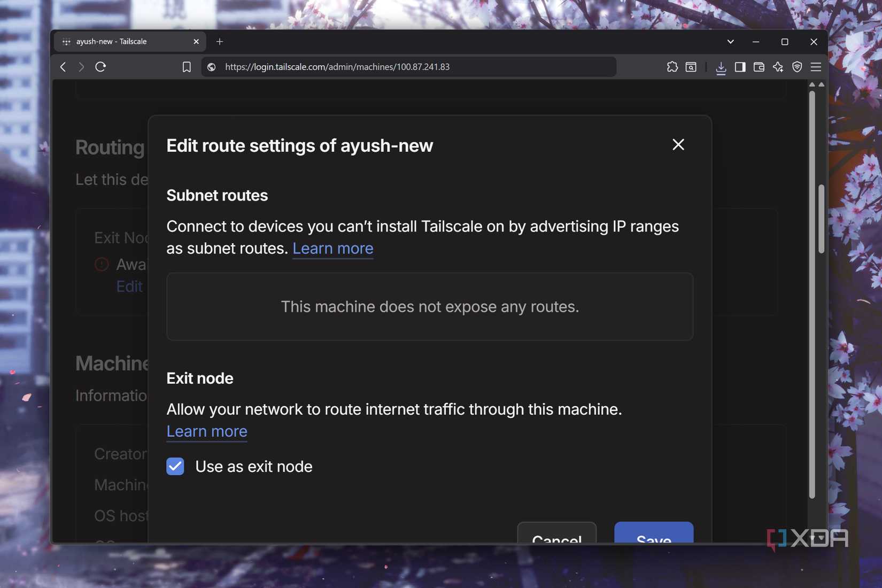882x588 pixels.
Task: Open the downloads icon
Action: tap(721, 67)
